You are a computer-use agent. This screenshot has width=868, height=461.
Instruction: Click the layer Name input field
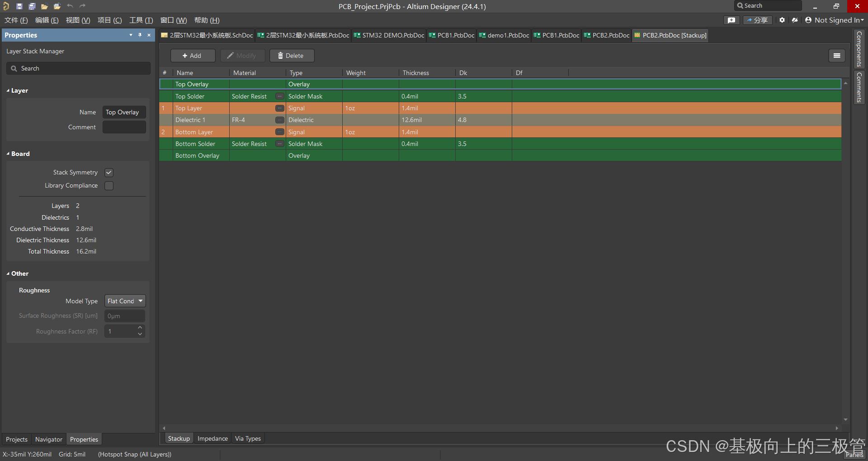tap(124, 112)
